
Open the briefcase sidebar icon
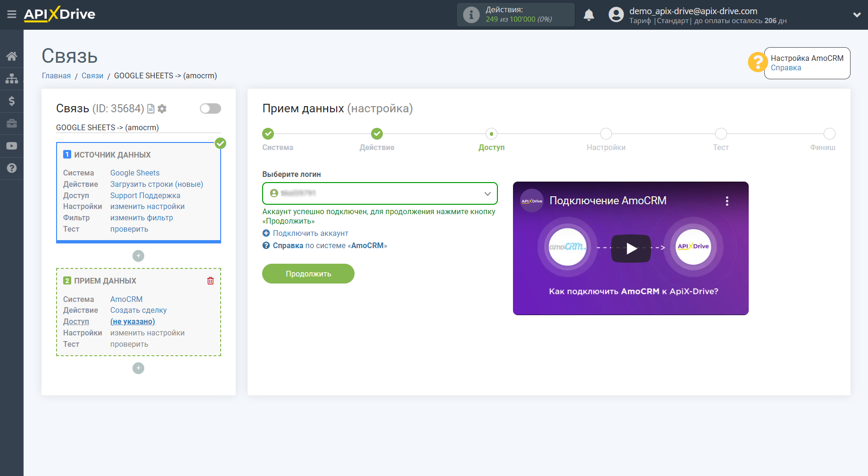pos(12,123)
